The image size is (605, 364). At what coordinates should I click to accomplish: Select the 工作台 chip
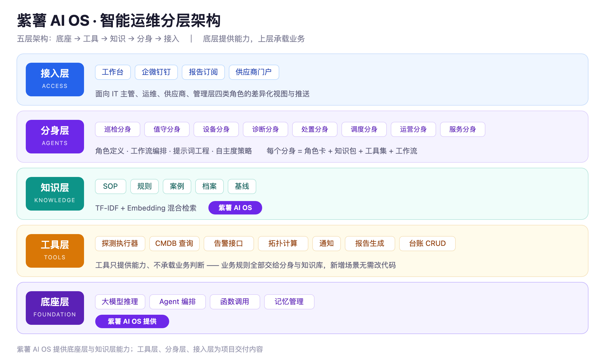(113, 72)
